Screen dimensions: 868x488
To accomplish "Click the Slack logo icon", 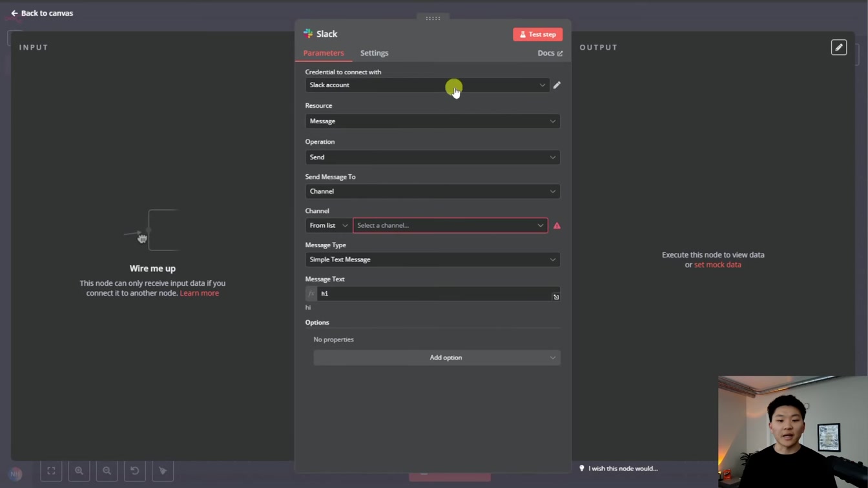I will tap(308, 34).
